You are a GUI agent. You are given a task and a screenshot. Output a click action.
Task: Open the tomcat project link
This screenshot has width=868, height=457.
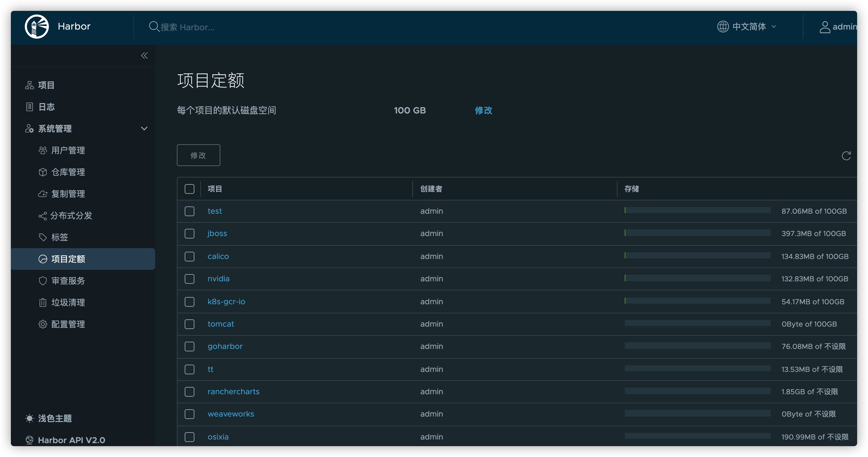[x=221, y=324]
